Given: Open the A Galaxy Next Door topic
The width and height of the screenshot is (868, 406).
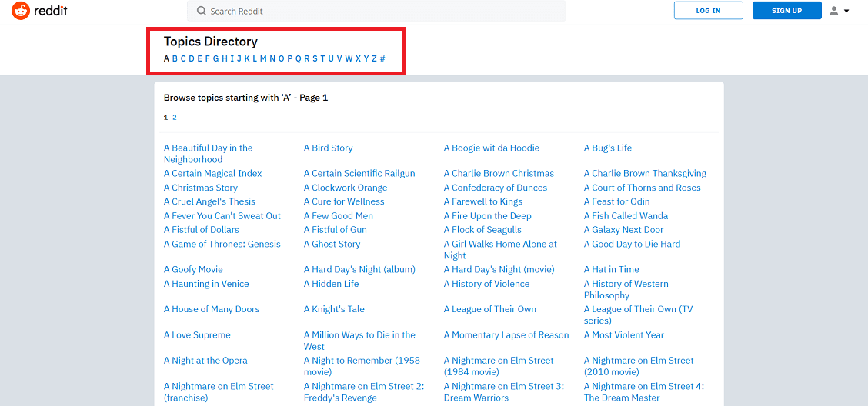Looking at the screenshot, I should pyautogui.click(x=623, y=230).
